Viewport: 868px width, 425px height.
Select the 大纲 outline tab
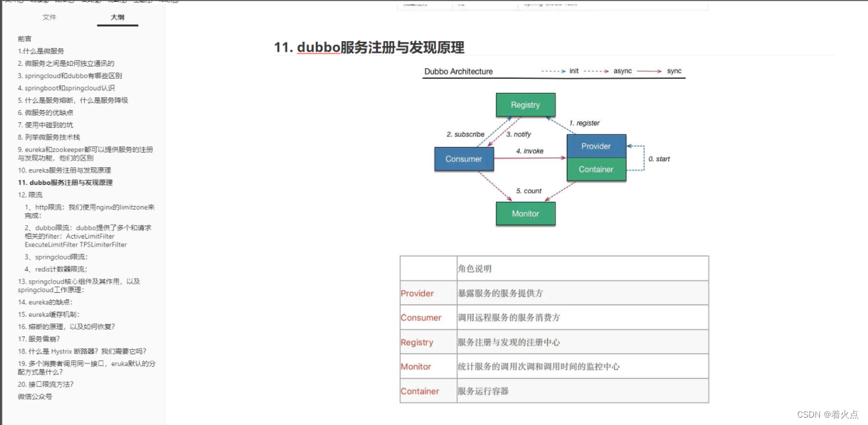(117, 17)
